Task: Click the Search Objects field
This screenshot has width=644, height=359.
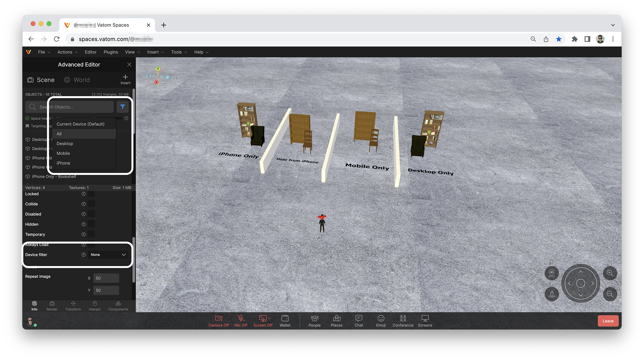Action: (x=70, y=107)
